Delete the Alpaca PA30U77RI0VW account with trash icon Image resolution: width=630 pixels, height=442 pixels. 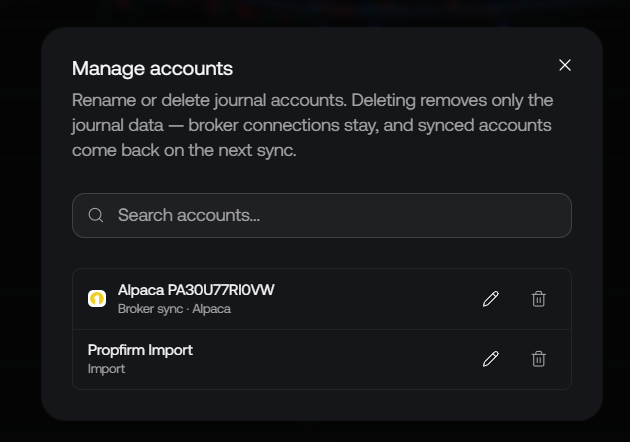pos(538,299)
